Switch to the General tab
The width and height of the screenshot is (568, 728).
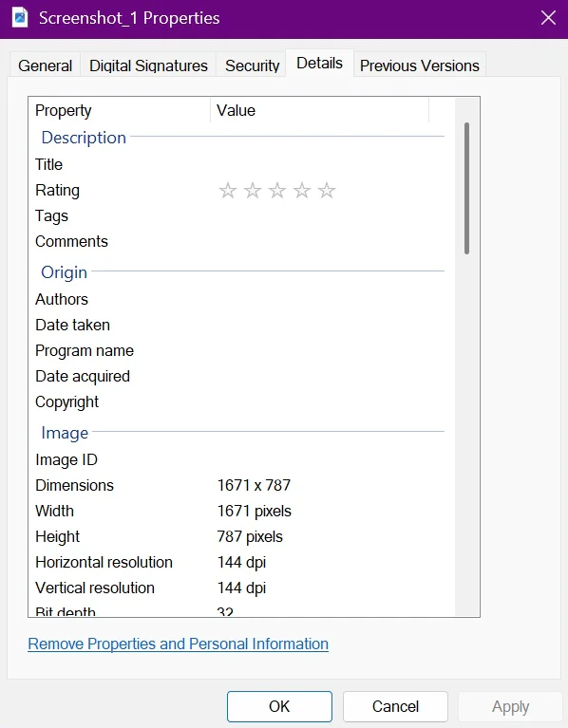click(x=45, y=65)
